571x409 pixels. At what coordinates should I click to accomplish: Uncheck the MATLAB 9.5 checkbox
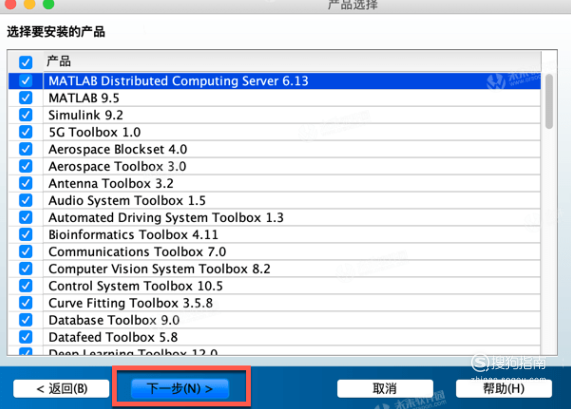click(25, 98)
